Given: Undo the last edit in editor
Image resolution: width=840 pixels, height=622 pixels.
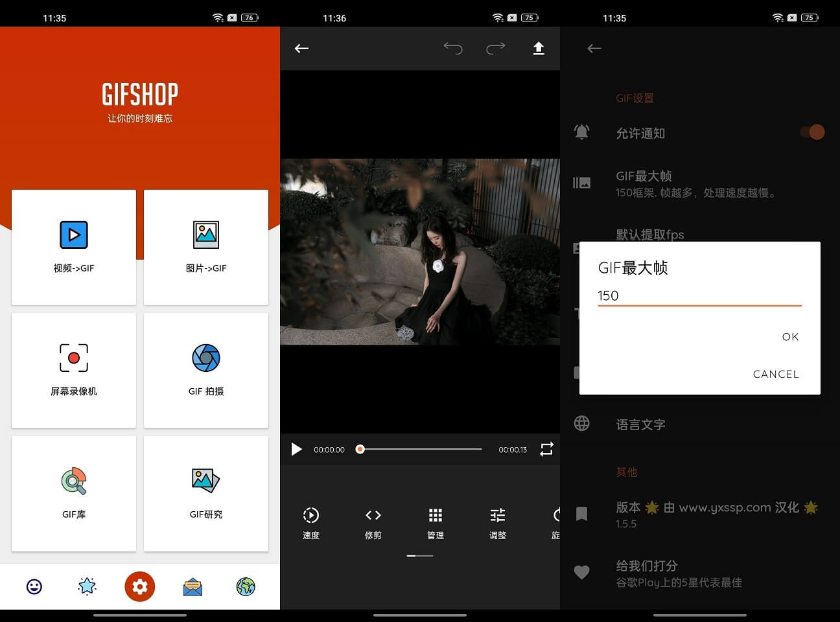Looking at the screenshot, I should click(453, 48).
